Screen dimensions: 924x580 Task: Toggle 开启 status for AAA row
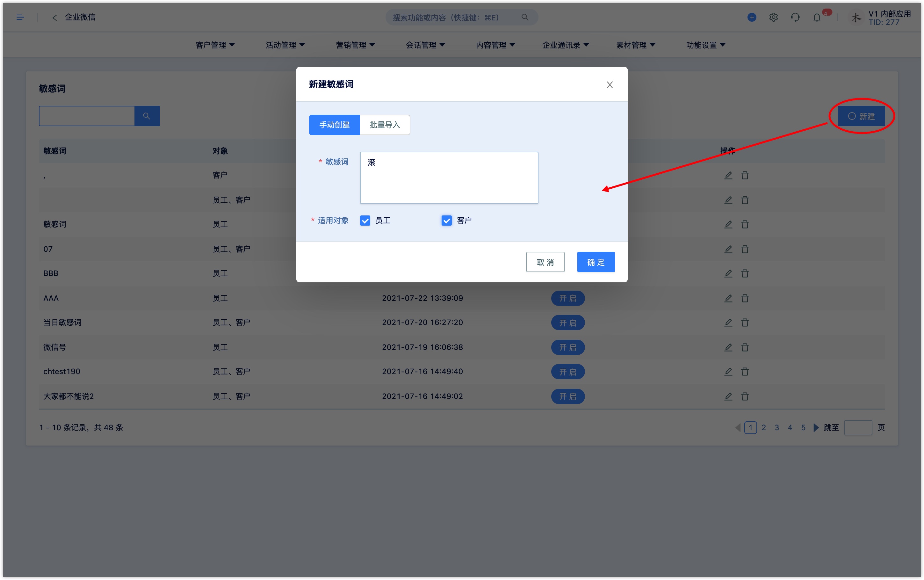pos(568,298)
